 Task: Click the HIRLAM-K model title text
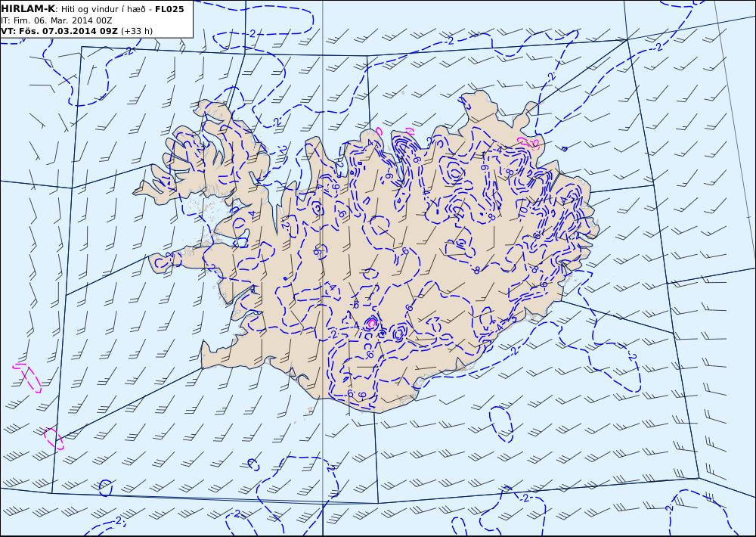[28, 9]
